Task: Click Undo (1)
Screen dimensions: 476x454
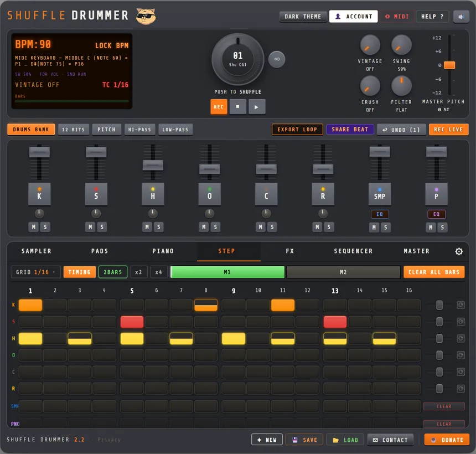Action: (x=401, y=130)
